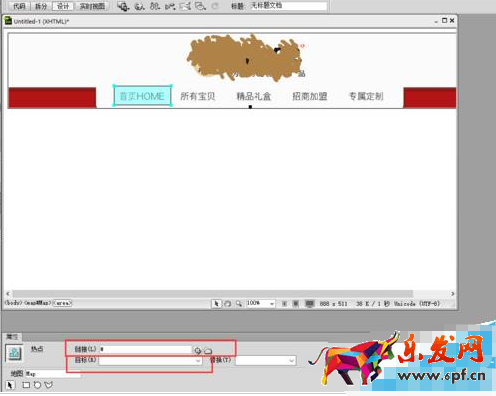496x396 pixels.
Task: Click the point-to-file icon beside 链接 field
Action: click(x=198, y=350)
